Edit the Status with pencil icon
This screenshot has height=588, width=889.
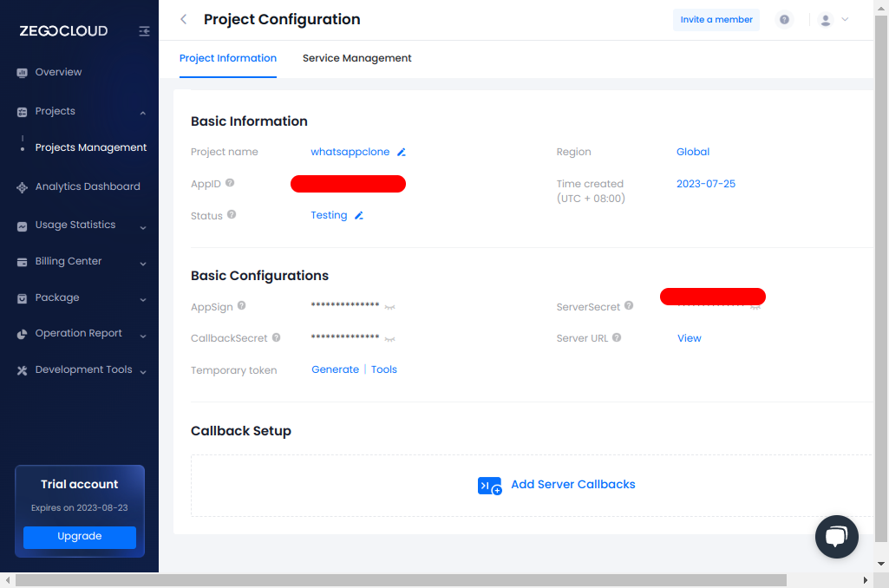[x=359, y=216]
